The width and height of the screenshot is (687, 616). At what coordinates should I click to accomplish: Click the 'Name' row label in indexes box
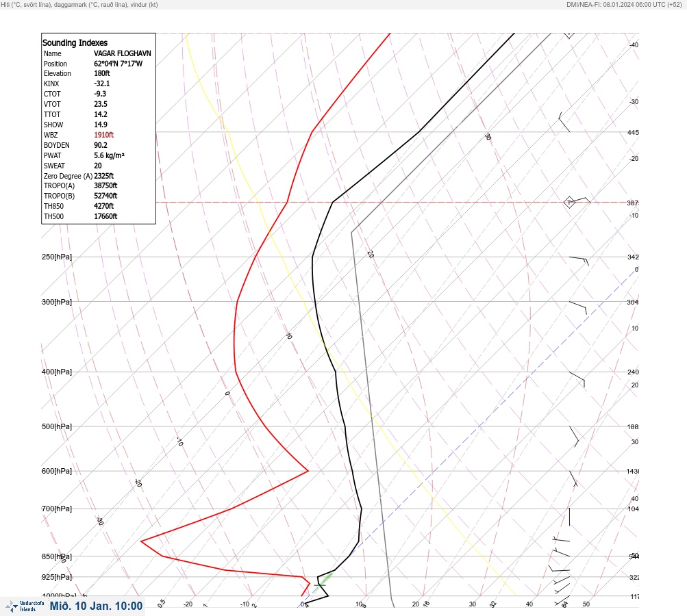[x=53, y=53]
